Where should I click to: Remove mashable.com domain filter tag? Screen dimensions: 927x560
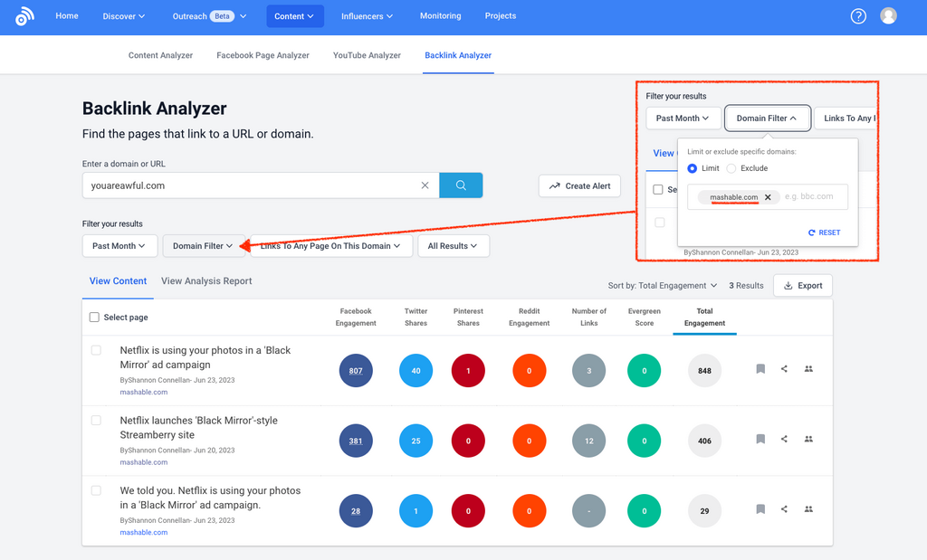(x=768, y=197)
